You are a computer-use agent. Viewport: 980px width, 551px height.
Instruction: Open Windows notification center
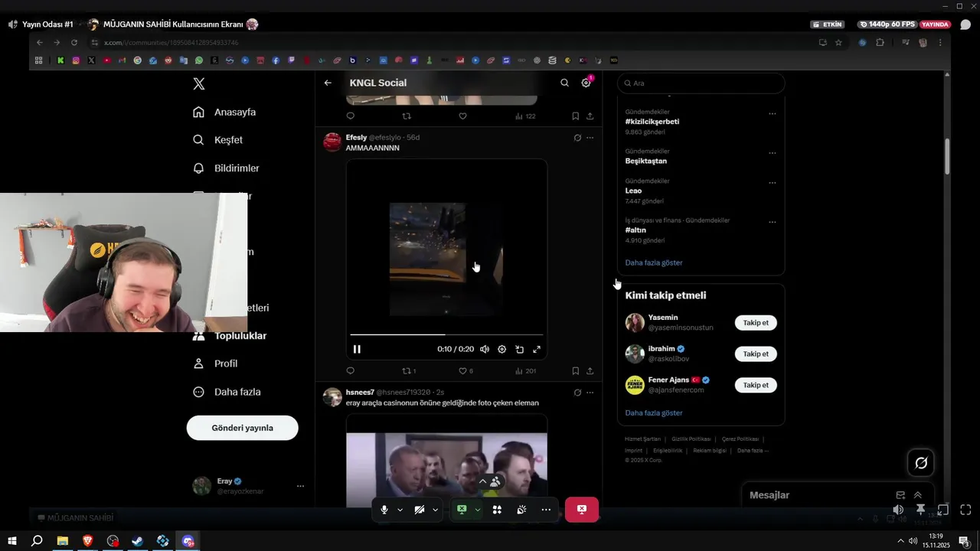pos(965,541)
